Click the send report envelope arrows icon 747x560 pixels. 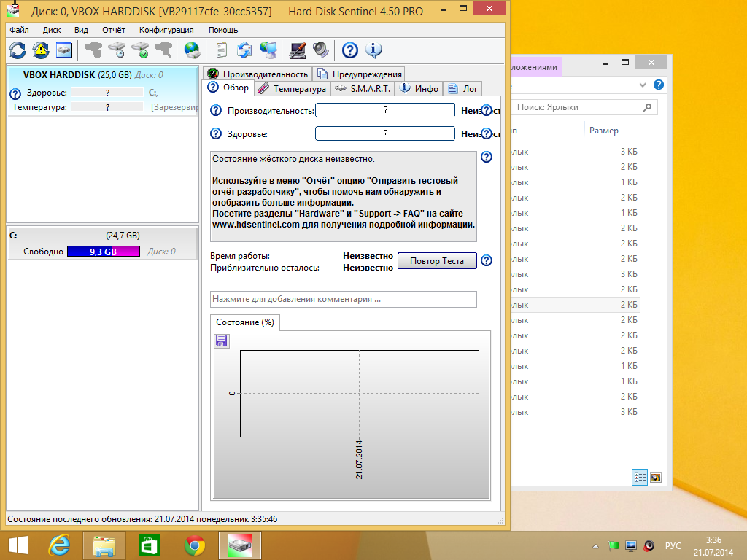pyautogui.click(x=244, y=50)
